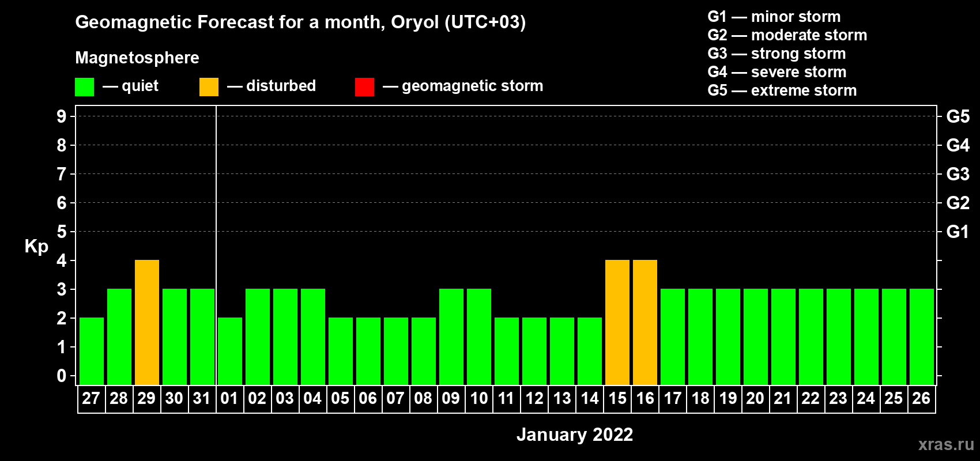
Task: Click the green quiet legend swatch
Action: pyautogui.click(x=85, y=87)
